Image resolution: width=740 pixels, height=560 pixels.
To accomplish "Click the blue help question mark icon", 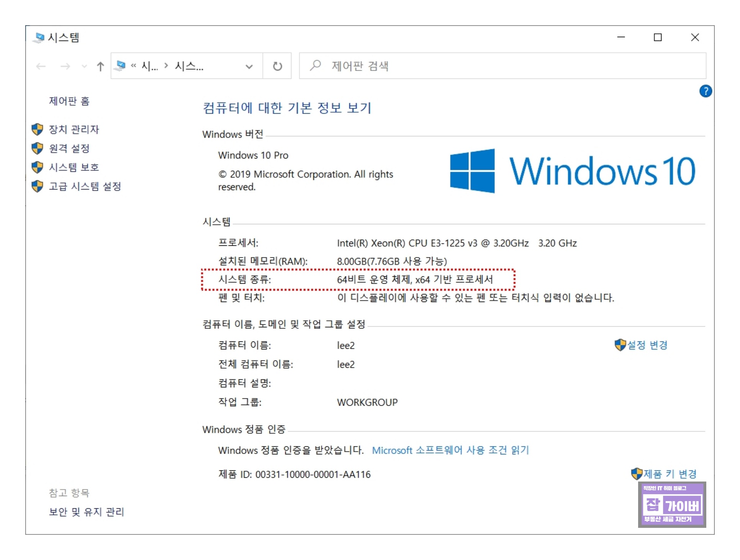I will [x=705, y=91].
